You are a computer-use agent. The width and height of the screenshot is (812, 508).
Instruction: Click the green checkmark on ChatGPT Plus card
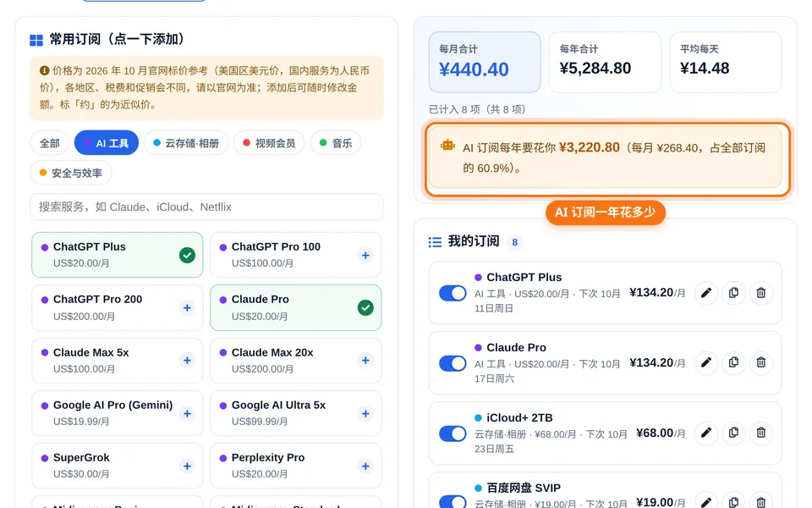click(187, 255)
